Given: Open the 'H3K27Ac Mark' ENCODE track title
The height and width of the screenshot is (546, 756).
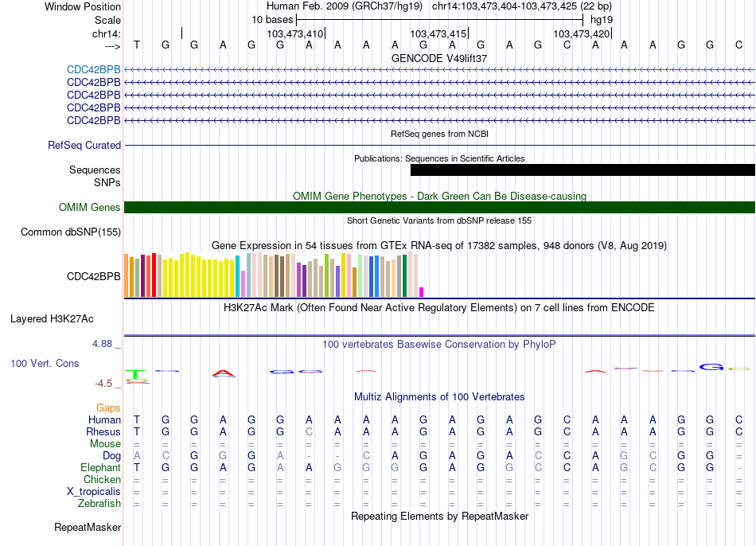Looking at the screenshot, I should click(x=439, y=308).
